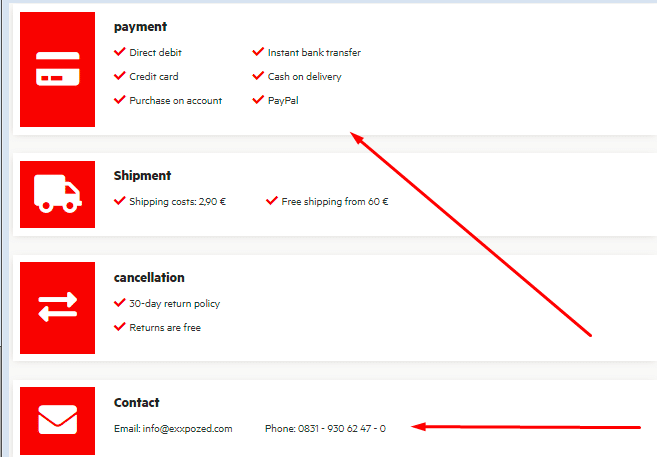
Task: Click the red shipment truck icon
Action: pos(57,194)
